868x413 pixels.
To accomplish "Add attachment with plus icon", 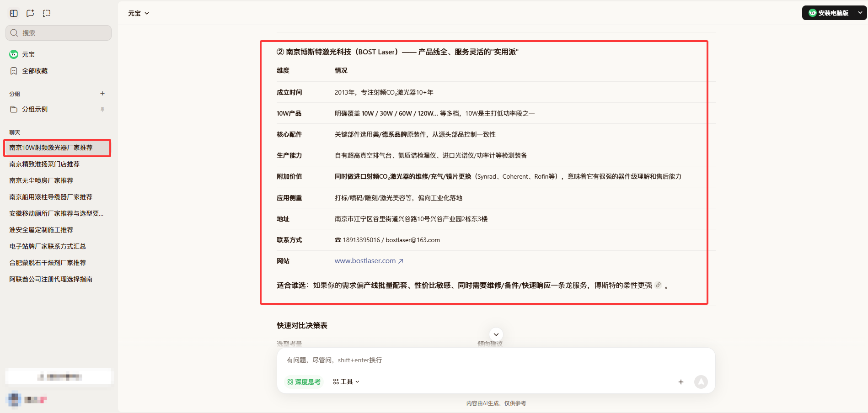I will (x=681, y=382).
